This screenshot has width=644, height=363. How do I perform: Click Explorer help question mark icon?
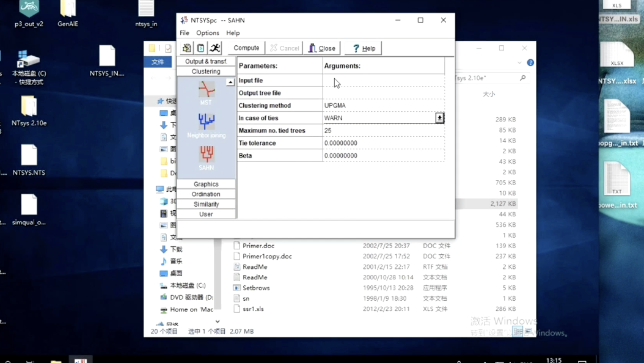530,63
